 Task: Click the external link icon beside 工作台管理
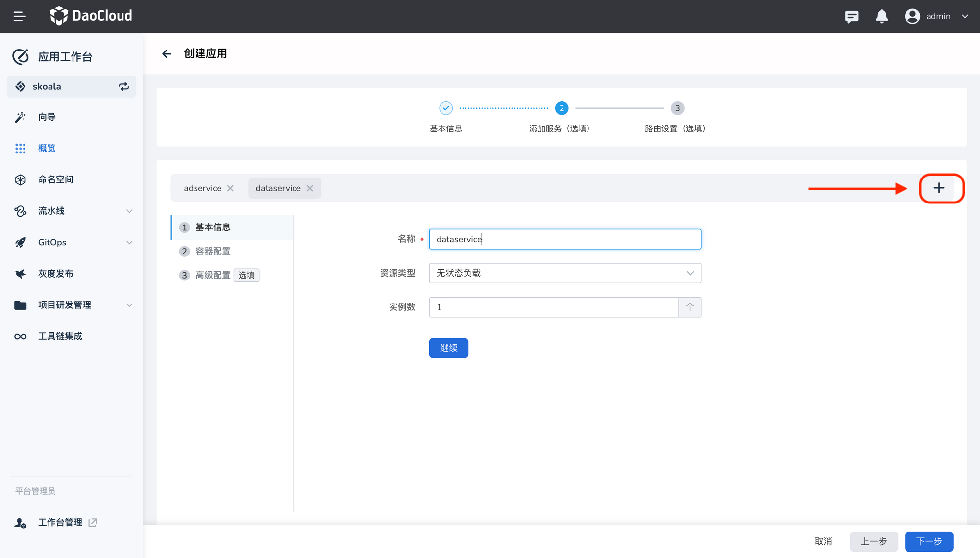coord(93,523)
